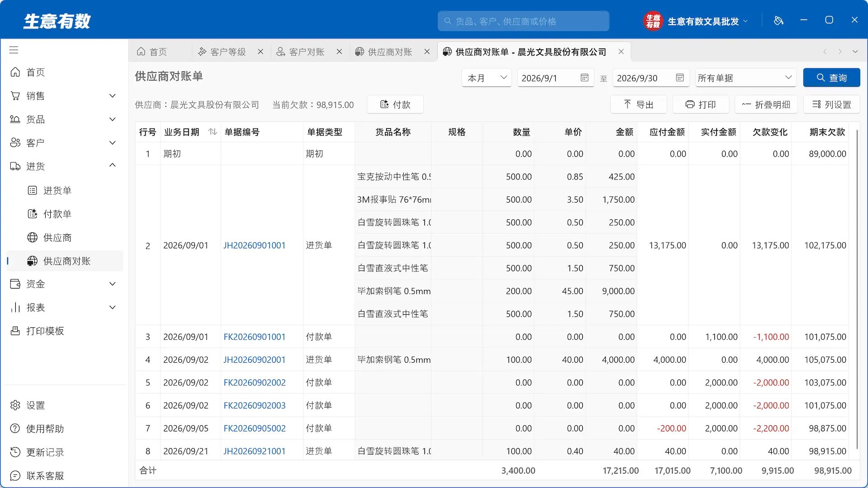
Task: Expand the 销售 sidebar section
Action: (x=65, y=96)
